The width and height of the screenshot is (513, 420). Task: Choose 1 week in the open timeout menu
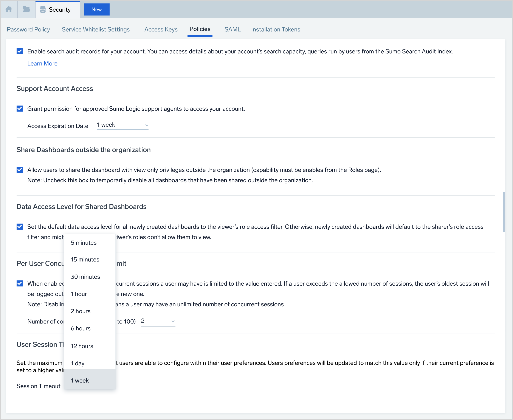[x=80, y=380]
